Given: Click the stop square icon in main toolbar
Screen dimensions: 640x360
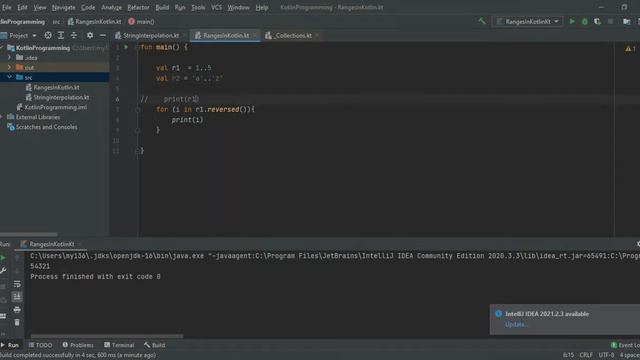Looking at the screenshot, I should 610,21.
